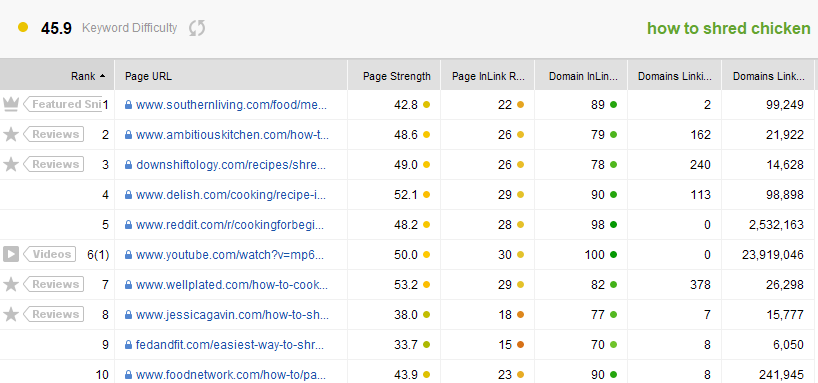818x383 pixels.
Task: Click the star icon for wellplated row
Action: coord(10,284)
